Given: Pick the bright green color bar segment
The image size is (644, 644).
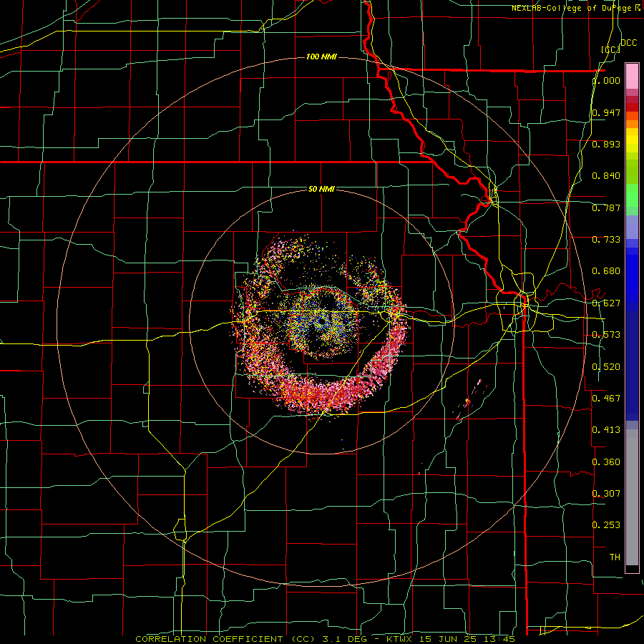Looking at the screenshot, I should tap(632, 196).
